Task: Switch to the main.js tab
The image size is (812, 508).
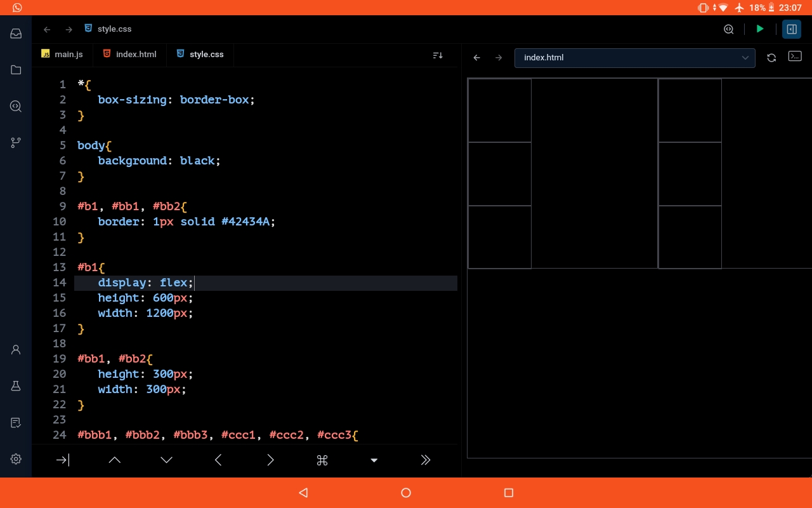Action: click(63, 54)
